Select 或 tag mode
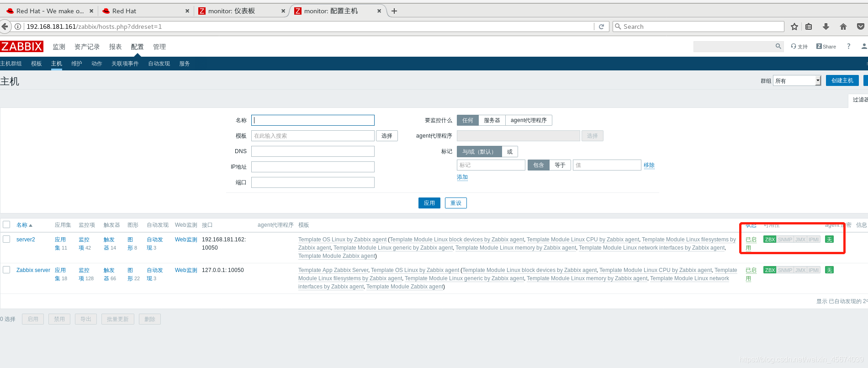Viewport: 868px width, 368px height. coord(510,152)
